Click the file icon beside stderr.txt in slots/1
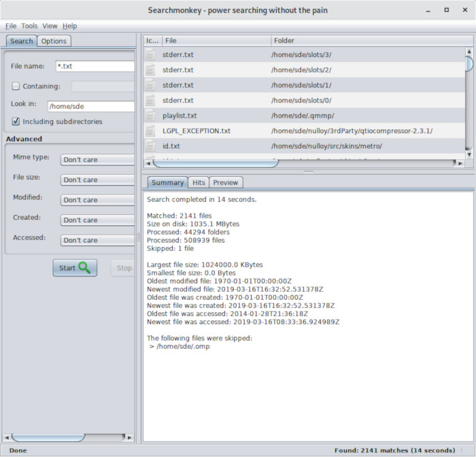Screen dimensions: 476x457 [x=150, y=85]
